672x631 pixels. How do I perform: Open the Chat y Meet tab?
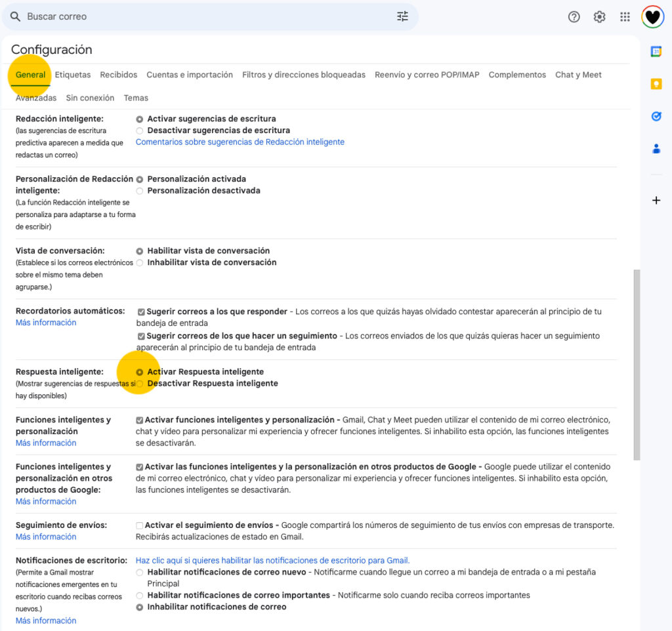579,75
